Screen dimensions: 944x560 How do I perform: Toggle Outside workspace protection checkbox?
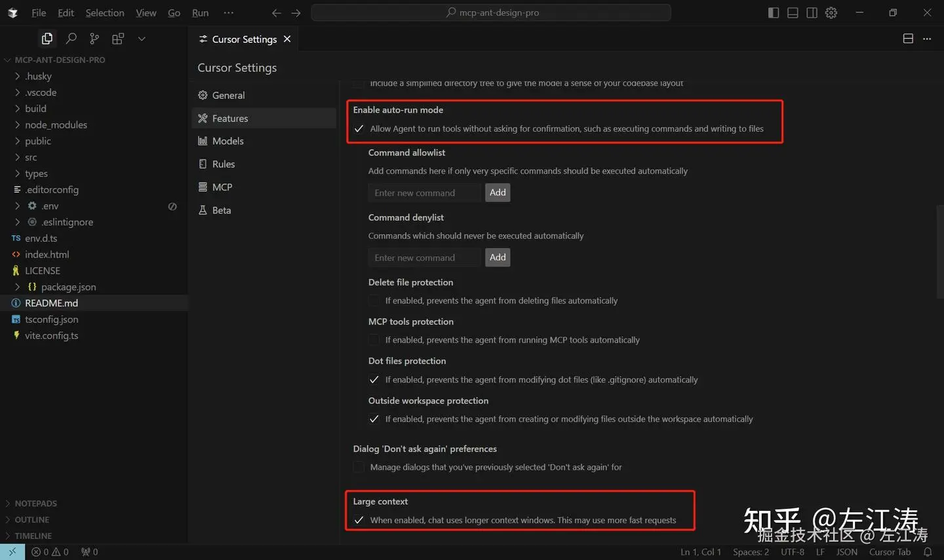374,419
